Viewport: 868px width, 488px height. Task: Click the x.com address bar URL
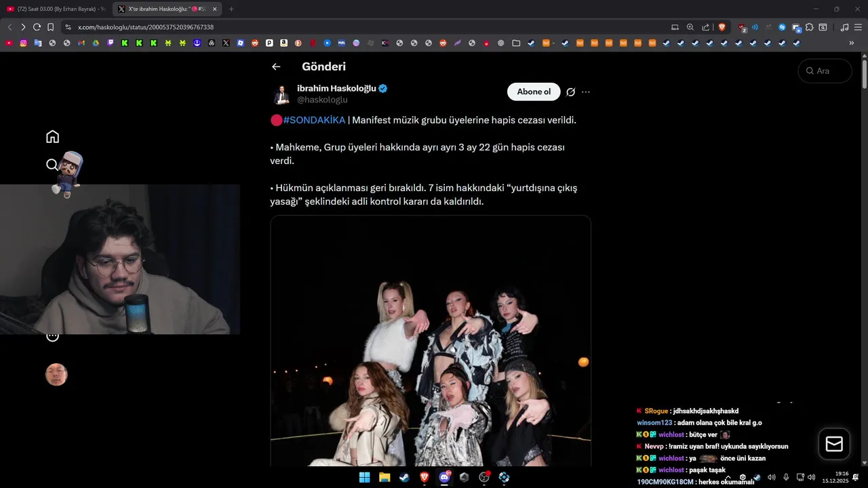(146, 27)
